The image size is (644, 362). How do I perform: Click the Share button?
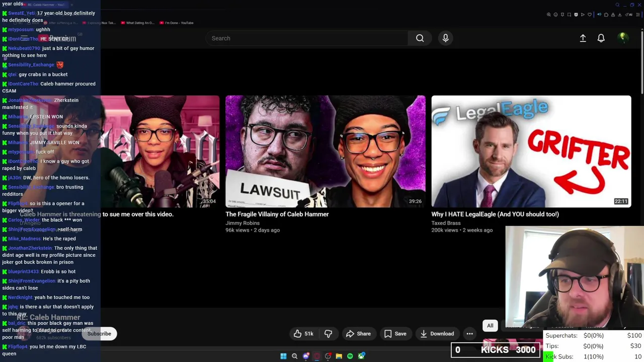click(x=358, y=333)
